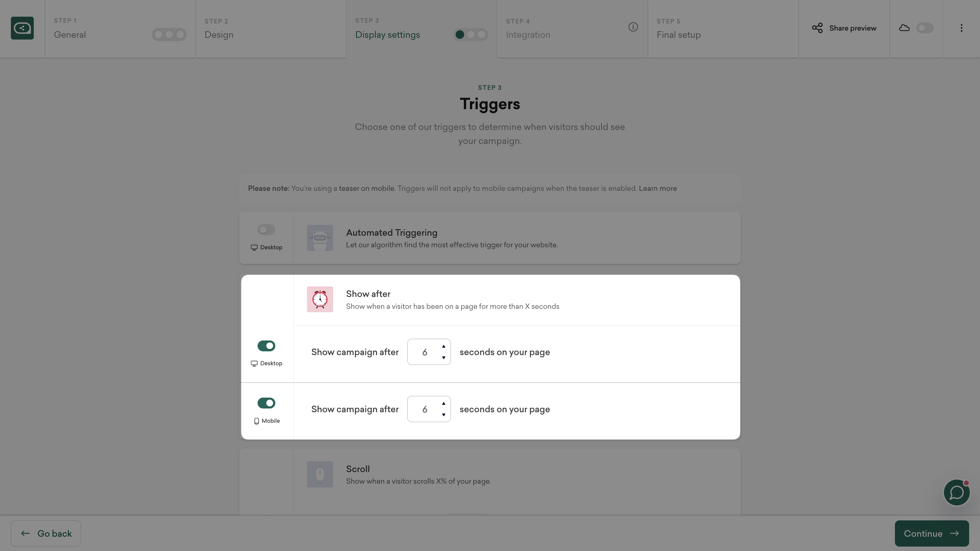Increase desktop seconds with up arrow

pos(444,347)
